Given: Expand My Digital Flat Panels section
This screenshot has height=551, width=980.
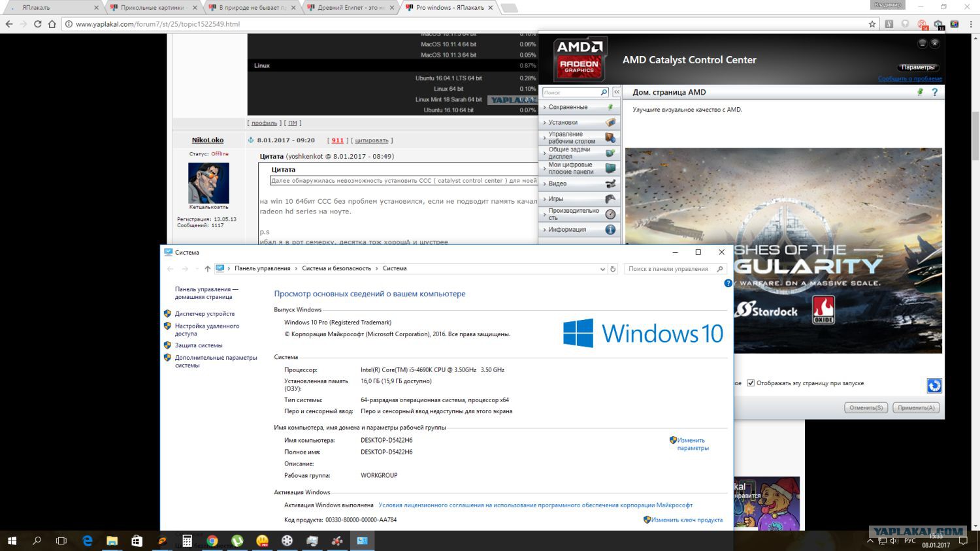Looking at the screenshot, I should (579, 168).
